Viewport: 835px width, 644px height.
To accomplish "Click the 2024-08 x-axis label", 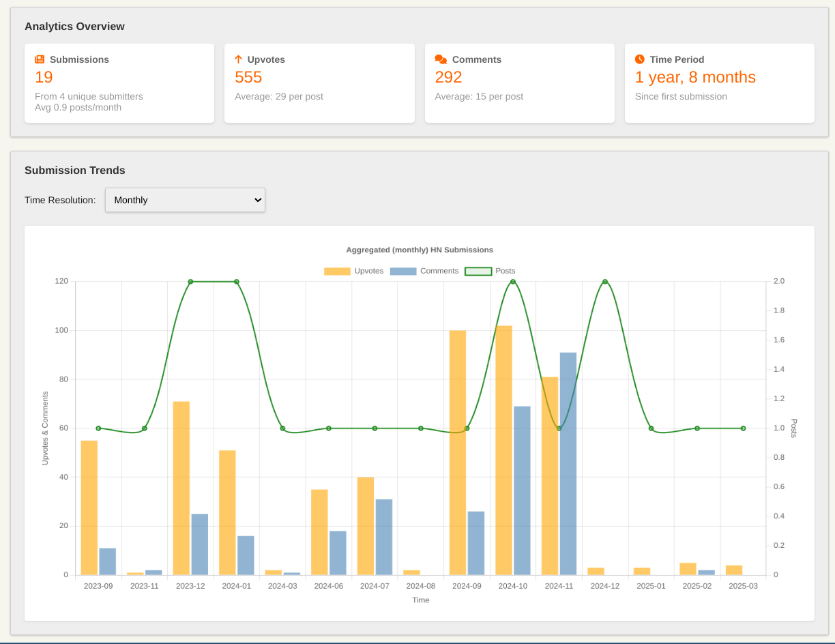I will tap(421, 586).
